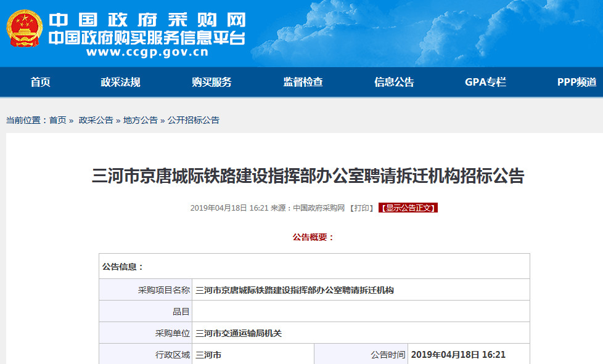
Task: Select the 采购单位 value 三河市交通运输局机关
Action: [x=238, y=333]
